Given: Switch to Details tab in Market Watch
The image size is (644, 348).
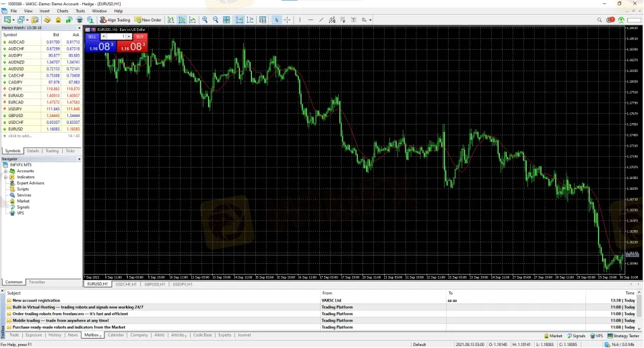Looking at the screenshot, I should click(x=33, y=151).
